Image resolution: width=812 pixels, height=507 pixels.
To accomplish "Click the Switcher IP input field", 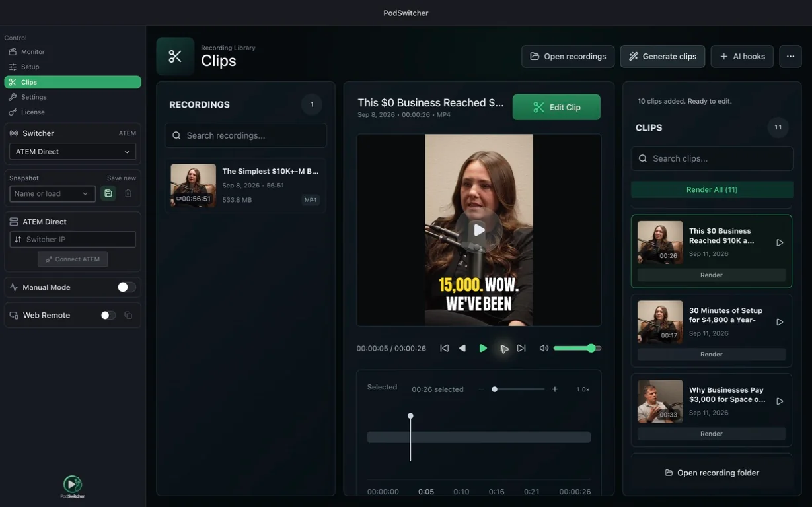I will click(73, 239).
